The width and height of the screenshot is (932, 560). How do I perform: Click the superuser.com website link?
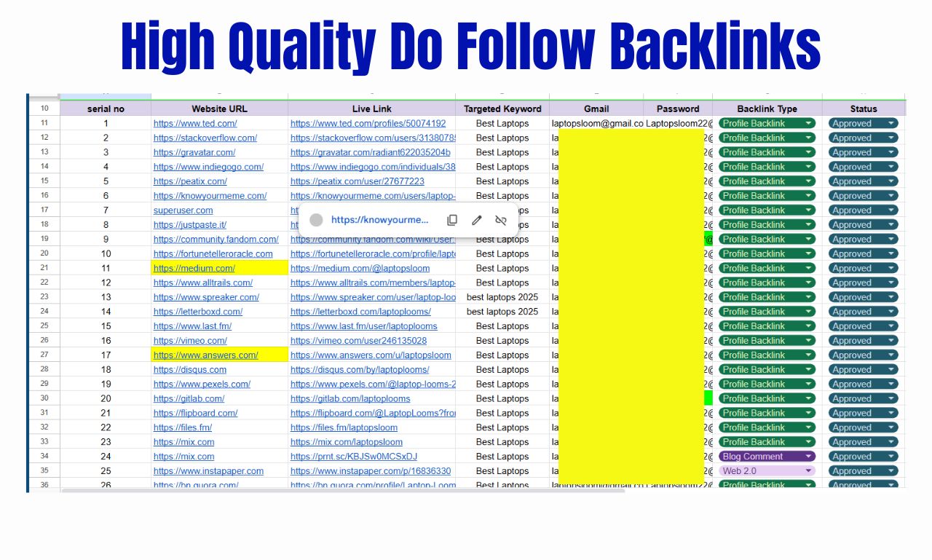183,210
